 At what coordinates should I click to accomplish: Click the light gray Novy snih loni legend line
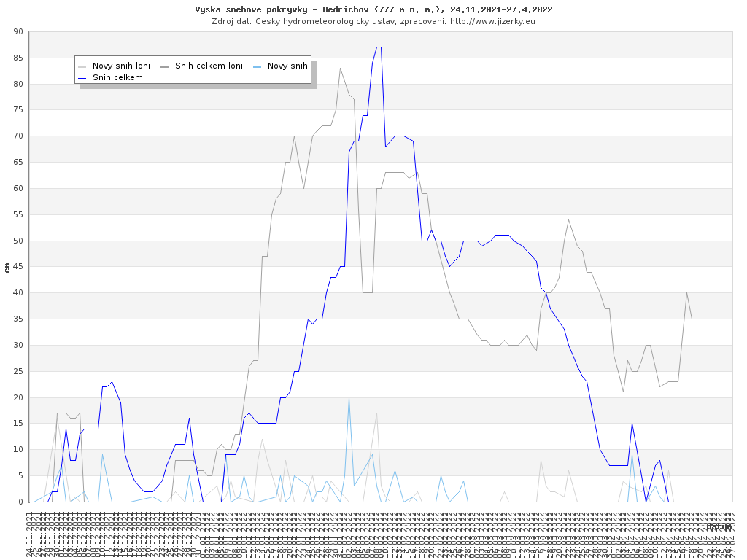[82, 66]
